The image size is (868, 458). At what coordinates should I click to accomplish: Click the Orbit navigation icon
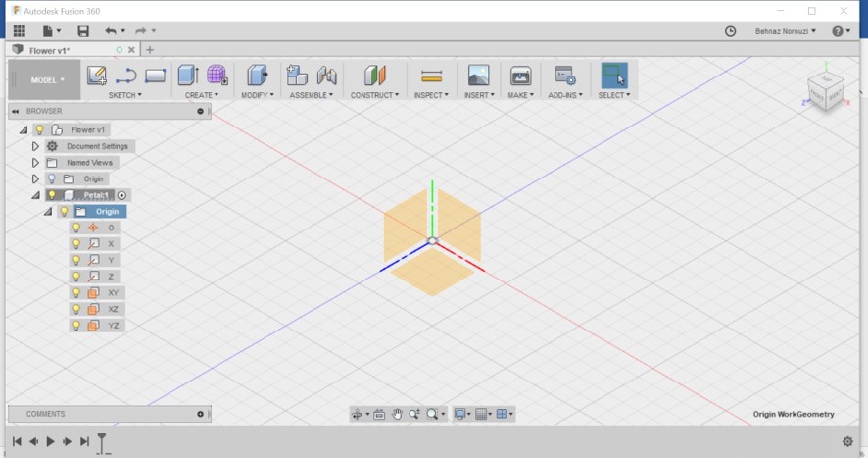pyautogui.click(x=360, y=414)
